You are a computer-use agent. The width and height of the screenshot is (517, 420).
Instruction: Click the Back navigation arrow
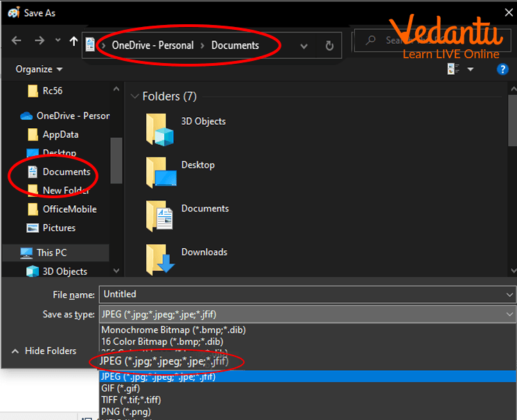17,42
